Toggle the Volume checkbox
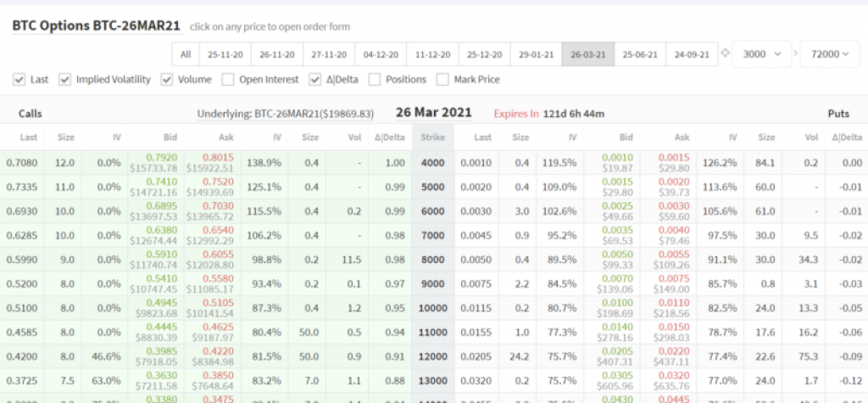 tap(167, 80)
